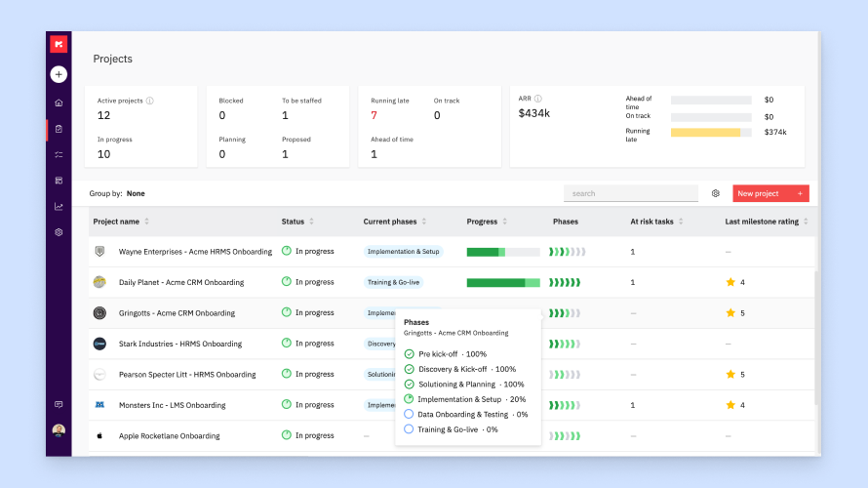Click the search input field
The width and height of the screenshot is (868, 488).
point(630,193)
